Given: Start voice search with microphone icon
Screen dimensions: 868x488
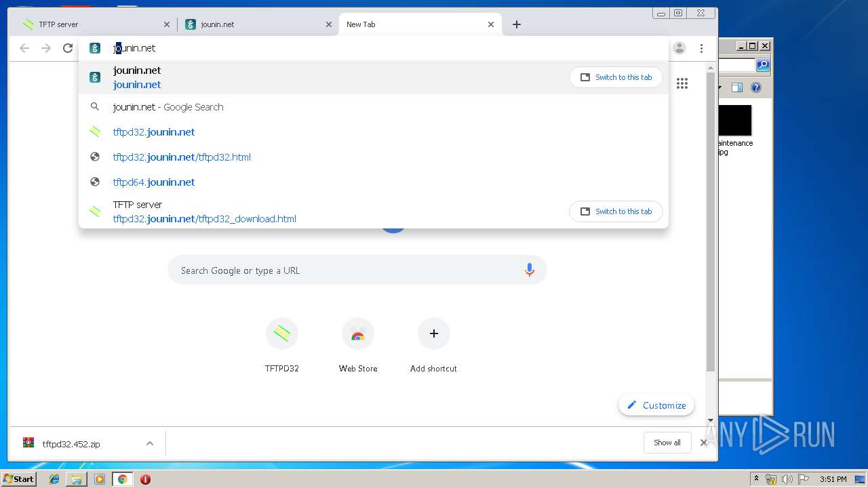Looking at the screenshot, I should tap(530, 270).
